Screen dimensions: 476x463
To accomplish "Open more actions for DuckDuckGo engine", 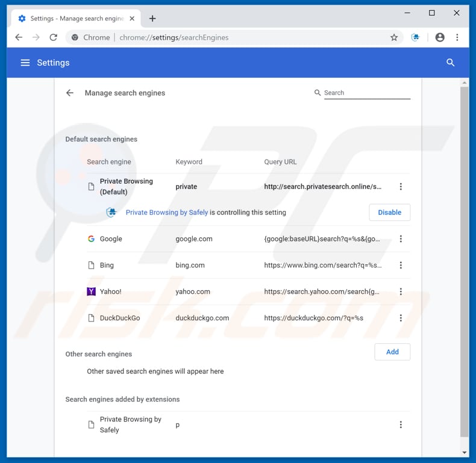I will [x=401, y=318].
